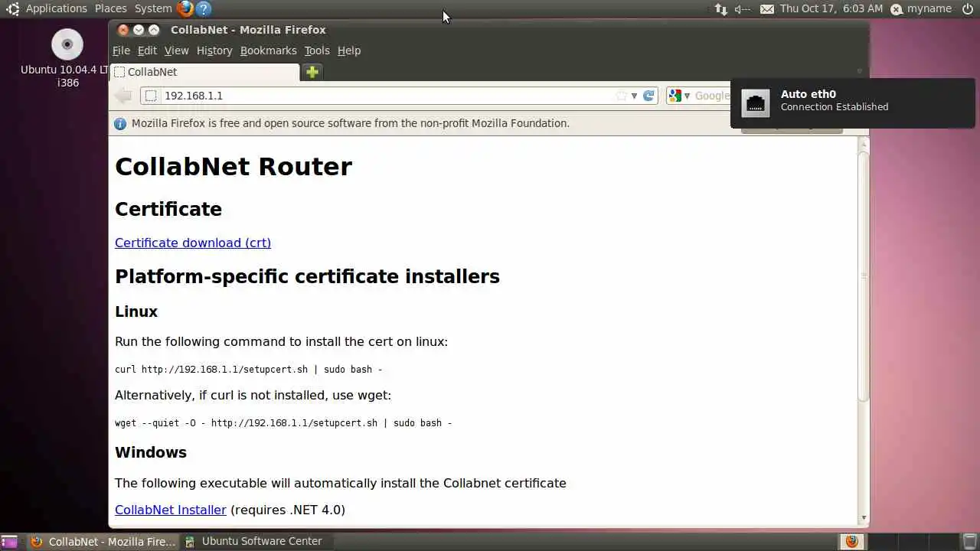The width and height of the screenshot is (980, 551).
Task: Open new tab with green plus
Action: point(312,72)
